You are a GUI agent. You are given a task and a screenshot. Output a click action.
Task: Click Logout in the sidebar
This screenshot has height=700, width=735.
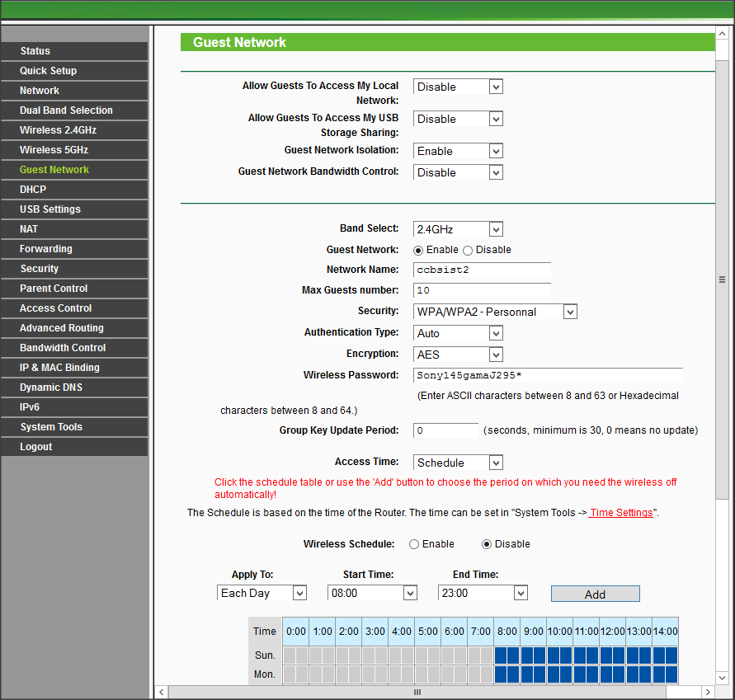(x=36, y=447)
